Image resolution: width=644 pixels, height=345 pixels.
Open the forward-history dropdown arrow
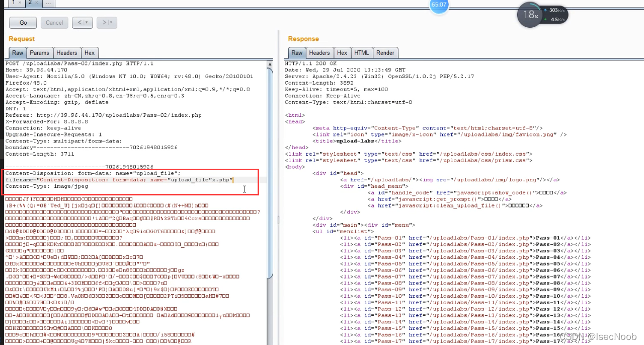click(112, 23)
